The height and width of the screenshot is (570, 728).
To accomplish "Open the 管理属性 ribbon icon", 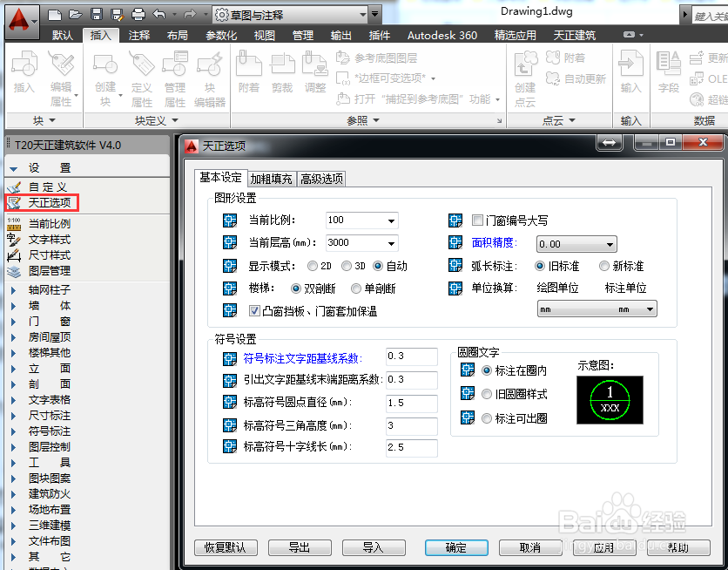I will [x=175, y=79].
